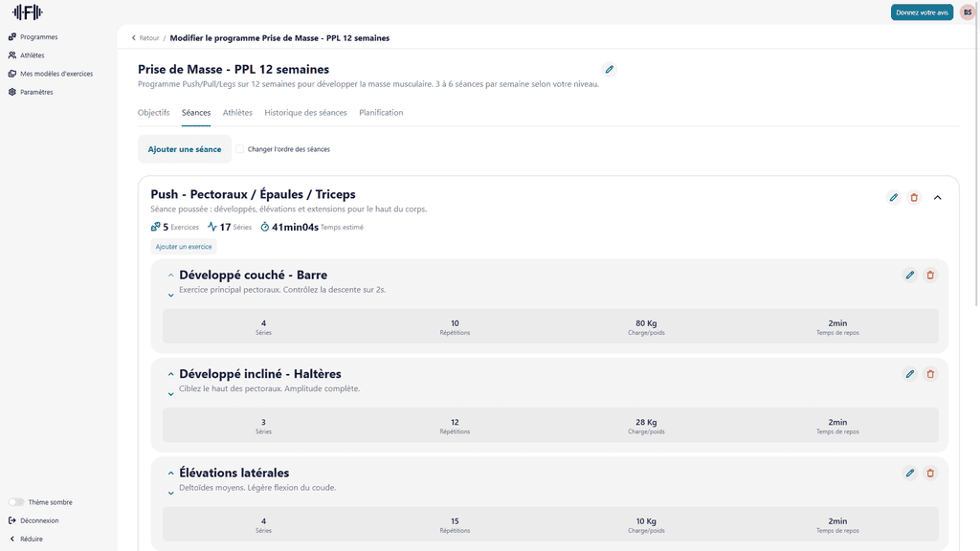This screenshot has height=551, width=980.
Task: Open Paramètres from the sidebar
Action: pos(35,93)
